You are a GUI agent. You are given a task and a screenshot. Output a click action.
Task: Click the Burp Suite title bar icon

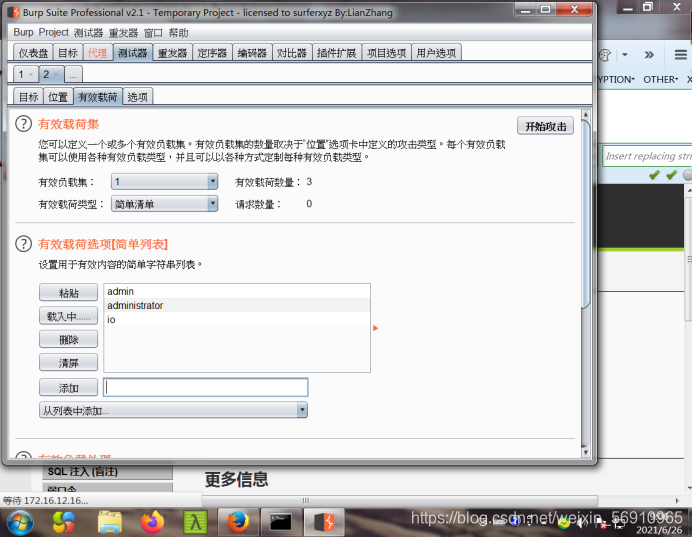coord(16,12)
